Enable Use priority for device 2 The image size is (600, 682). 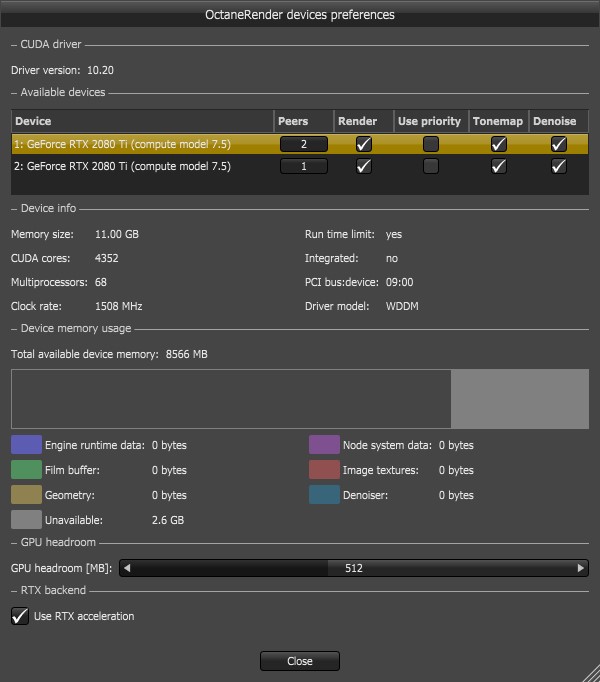(431, 166)
